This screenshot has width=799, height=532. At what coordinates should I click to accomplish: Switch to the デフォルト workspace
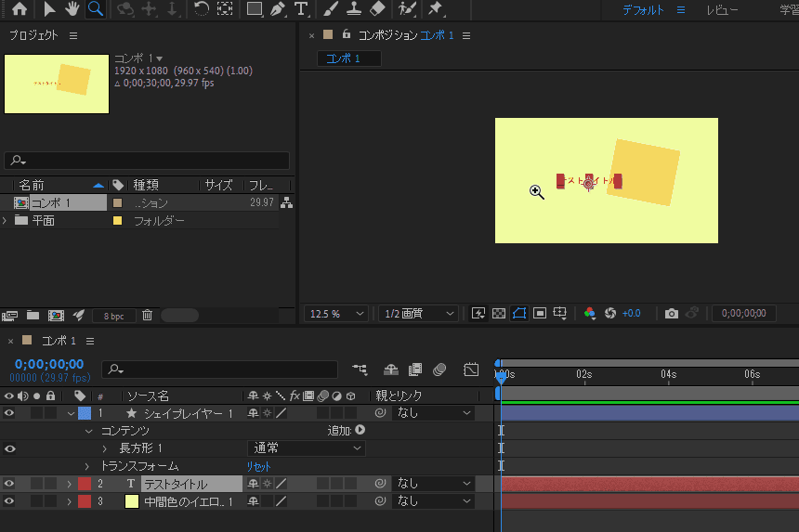tap(643, 9)
